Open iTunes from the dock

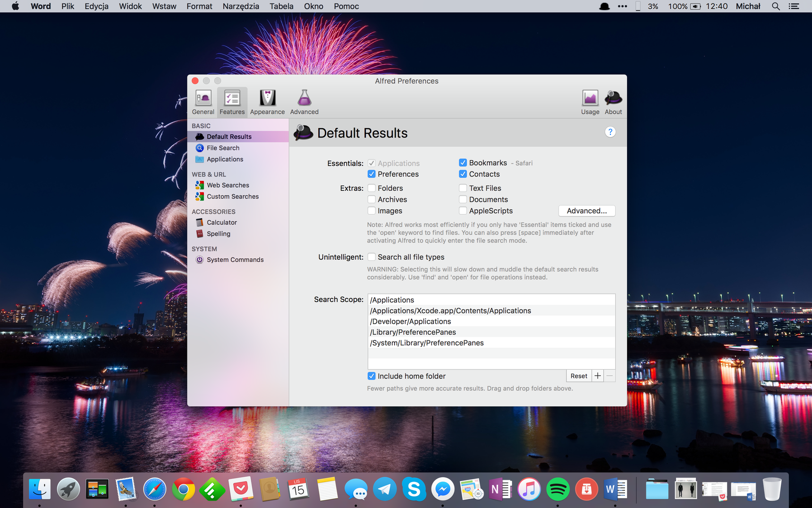coord(529,489)
